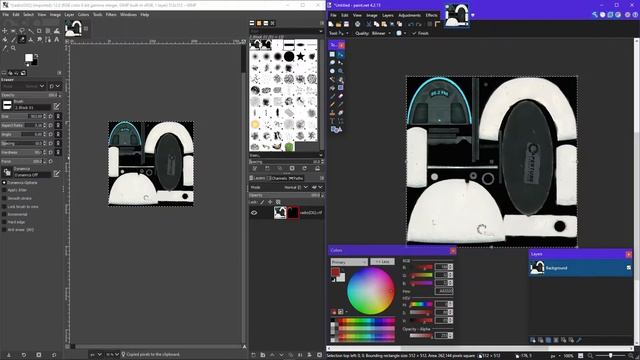Click paint.net Cut toolbar icon
Screen dimensions: 640x360
coord(369,24)
